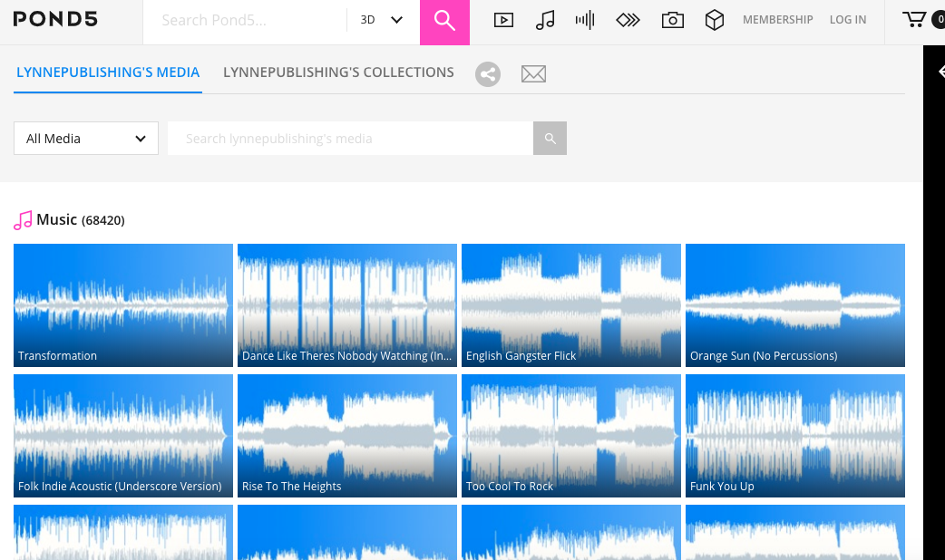Screen dimensions: 945x560
Task: Open the All Media filter dropdown
Action: coord(86,139)
